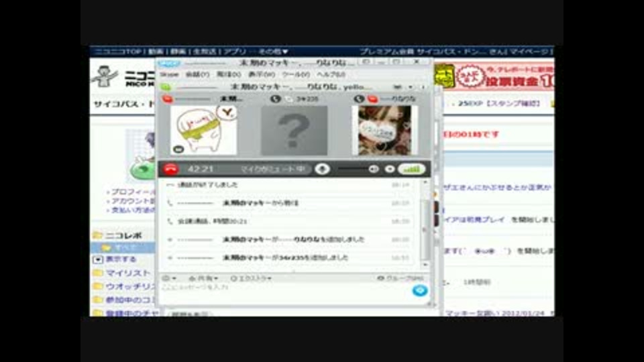Click the 投票資金 banner advertisement

coord(494,76)
